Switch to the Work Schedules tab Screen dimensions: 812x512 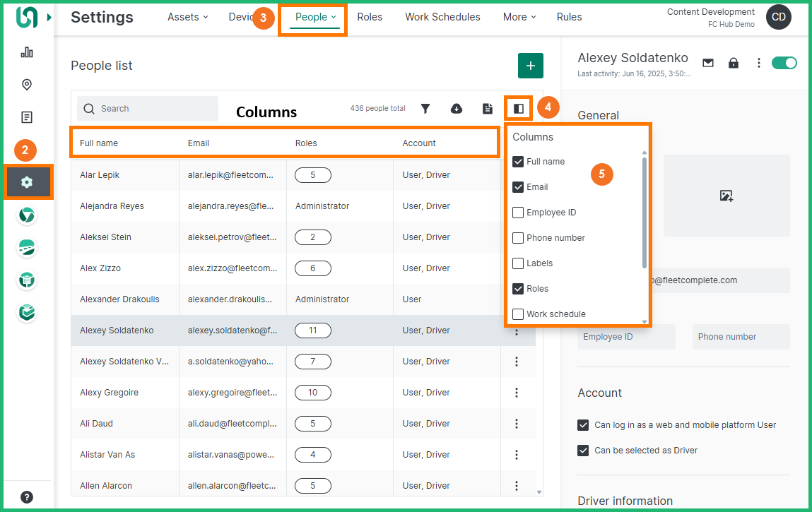pyautogui.click(x=442, y=17)
